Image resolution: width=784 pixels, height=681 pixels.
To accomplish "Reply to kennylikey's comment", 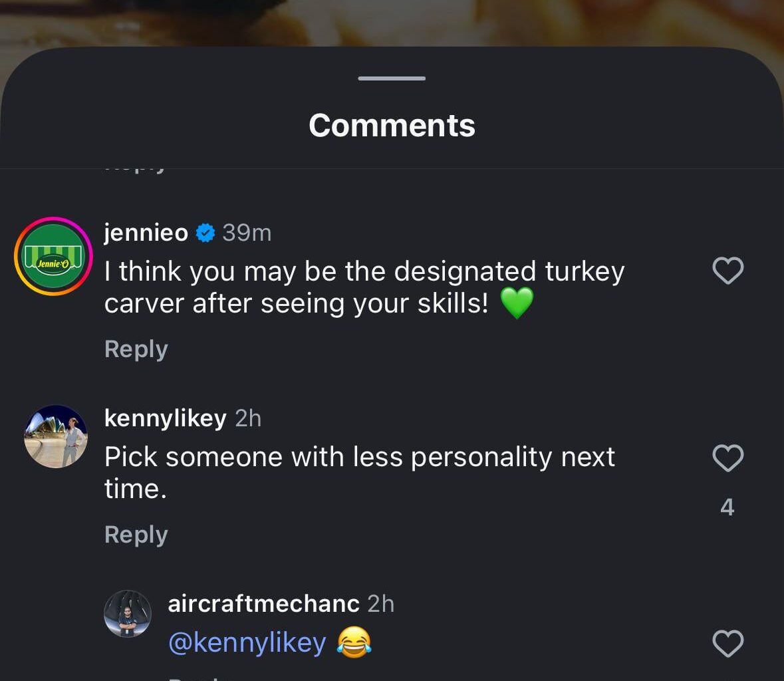I will pyautogui.click(x=136, y=533).
